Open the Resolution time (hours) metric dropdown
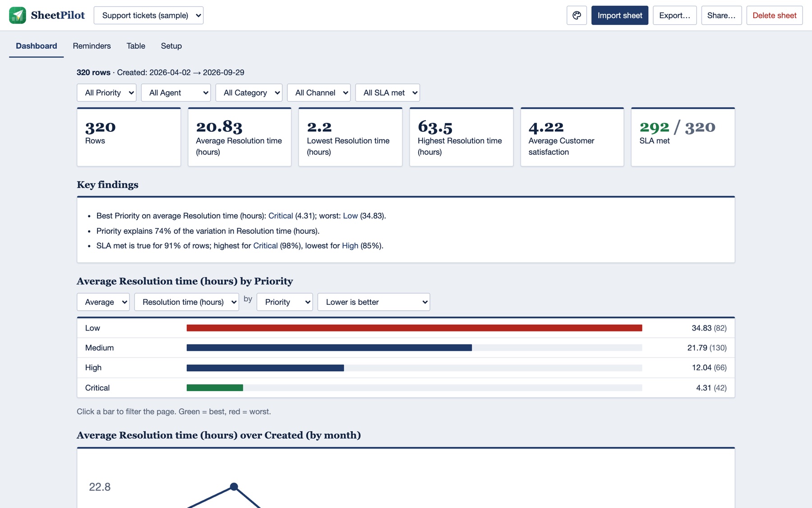The height and width of the screenshot is (508, 812). [187, 302]
